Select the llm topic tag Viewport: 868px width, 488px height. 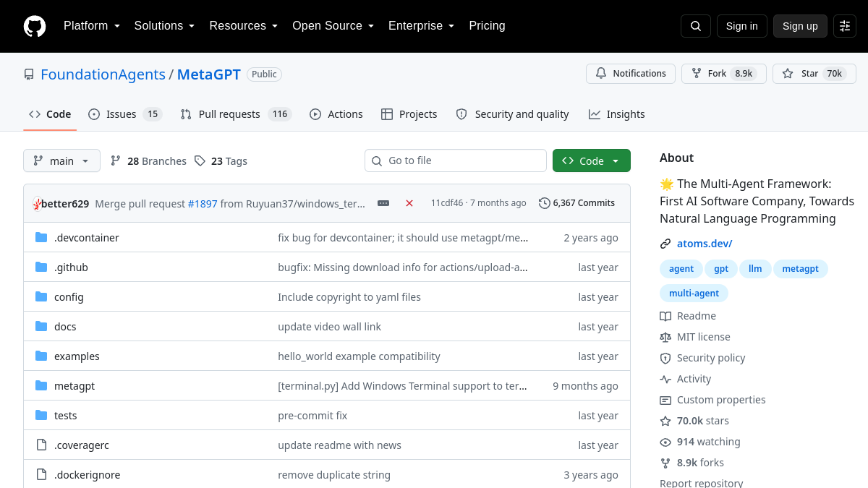(755, 269)
